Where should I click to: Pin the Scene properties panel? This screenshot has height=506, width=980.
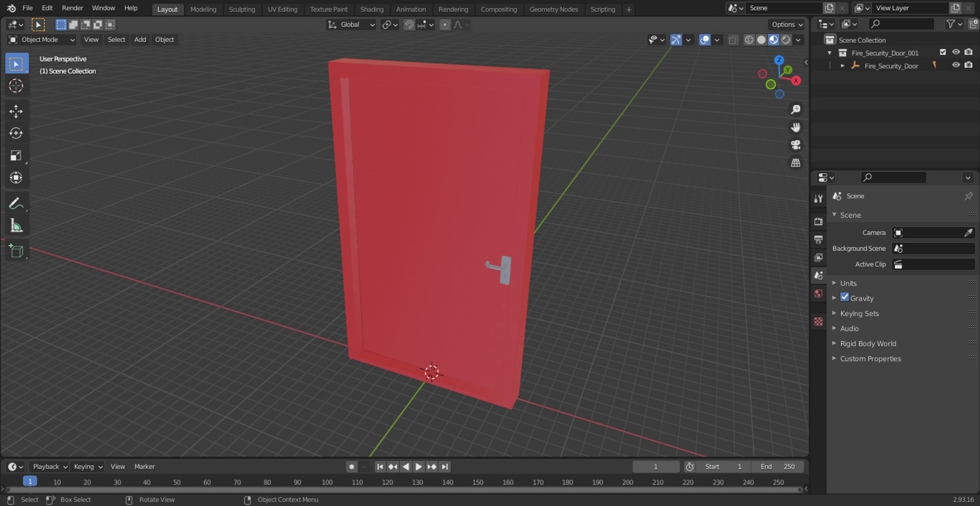click(x=968, y=196)
